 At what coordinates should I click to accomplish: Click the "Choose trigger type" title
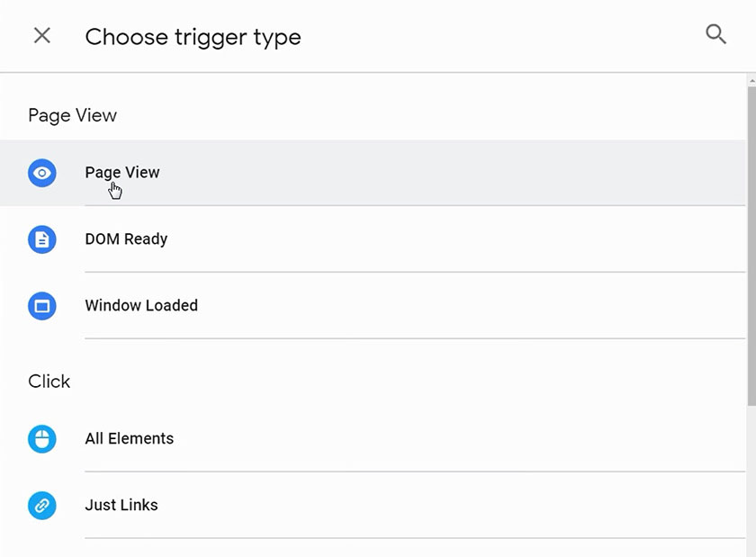(193, 37)
